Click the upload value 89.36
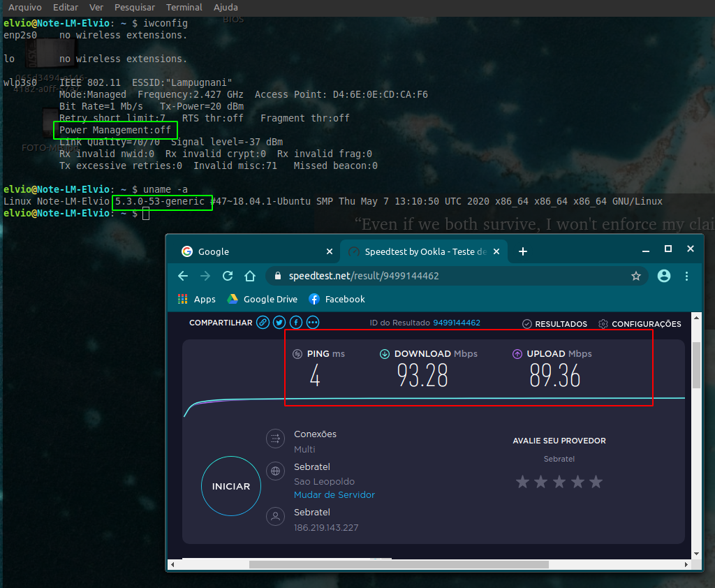The image size is (715, 588). tap(554, 376)
